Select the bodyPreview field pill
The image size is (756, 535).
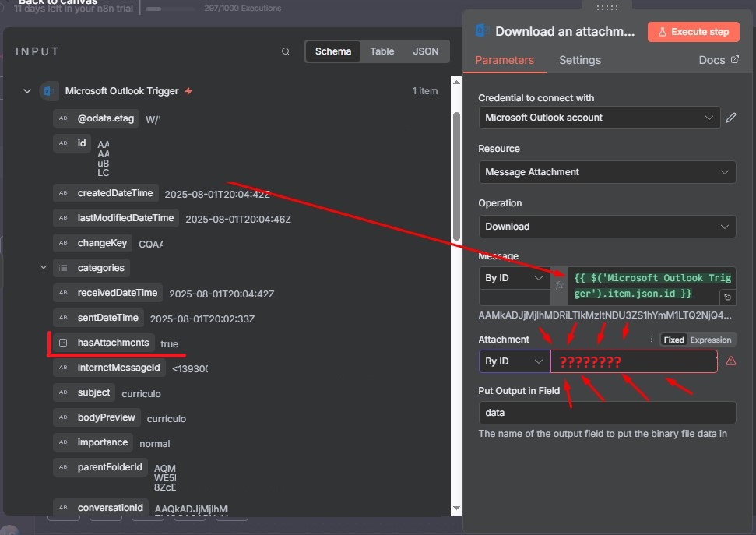coord(97,417)
